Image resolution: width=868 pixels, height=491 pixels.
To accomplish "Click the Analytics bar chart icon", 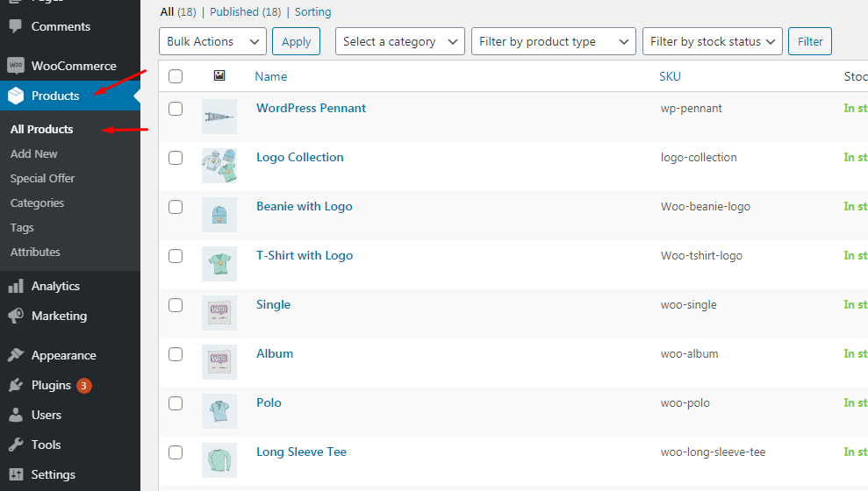I will click(x=15, y=286).
